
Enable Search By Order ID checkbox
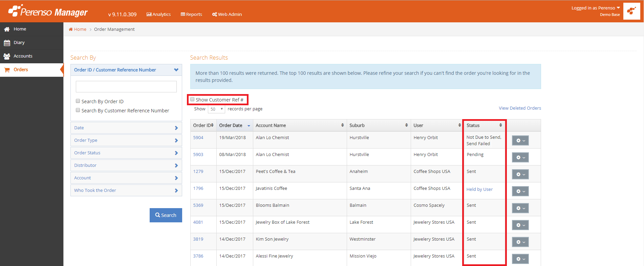pyautogui.click(x=78, y=101)
